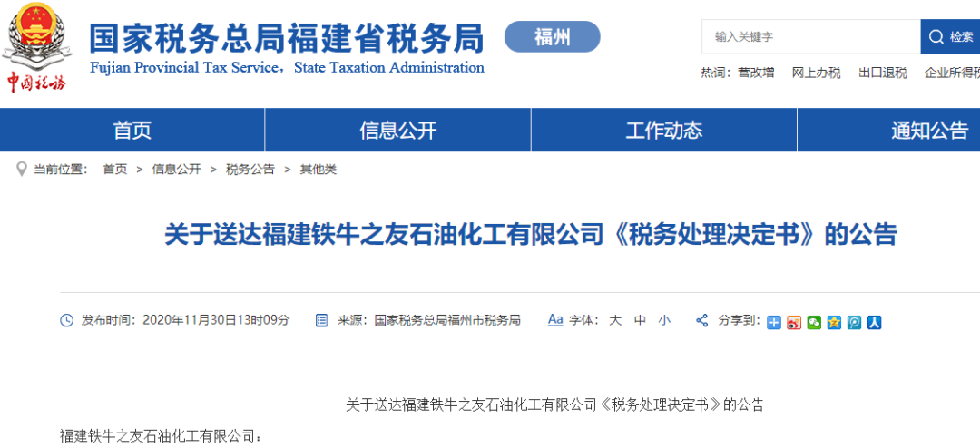Share to Tencent Weibo icon
This screenshot has width=980, height=448.
tap(854, 323)
